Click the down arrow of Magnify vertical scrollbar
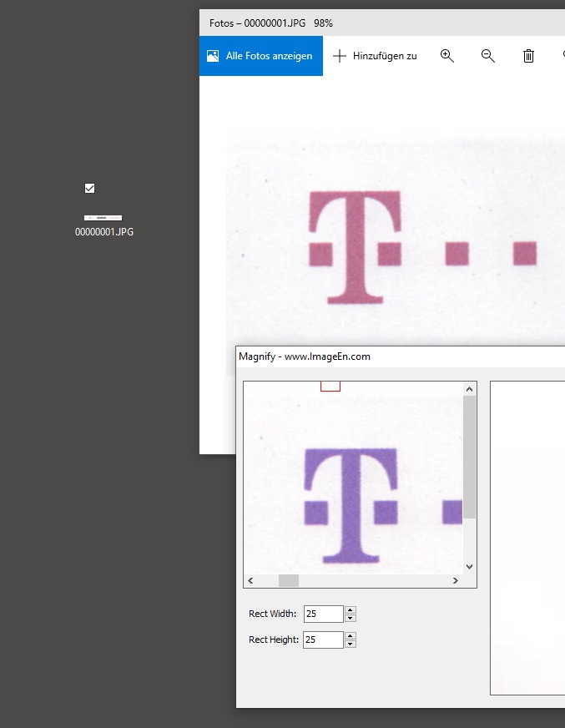565x728 pixels. pyautogui.click(x=469, y=566)
